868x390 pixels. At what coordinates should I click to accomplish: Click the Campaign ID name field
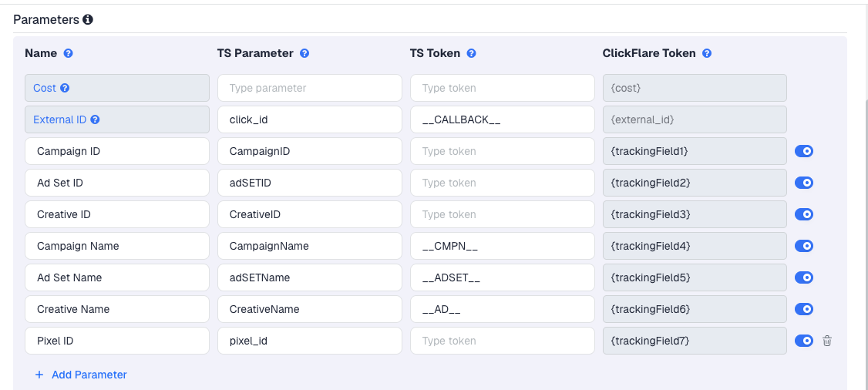tap(117, 151)
